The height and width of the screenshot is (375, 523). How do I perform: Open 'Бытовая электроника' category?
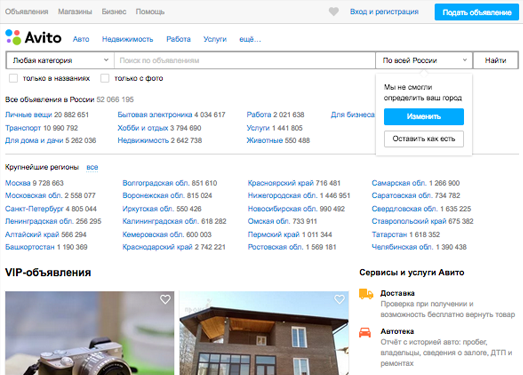tap(155, 115)
